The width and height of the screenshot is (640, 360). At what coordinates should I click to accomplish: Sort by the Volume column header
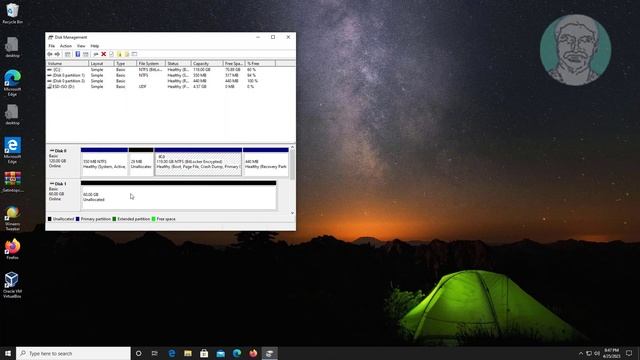tap(67, 64)
